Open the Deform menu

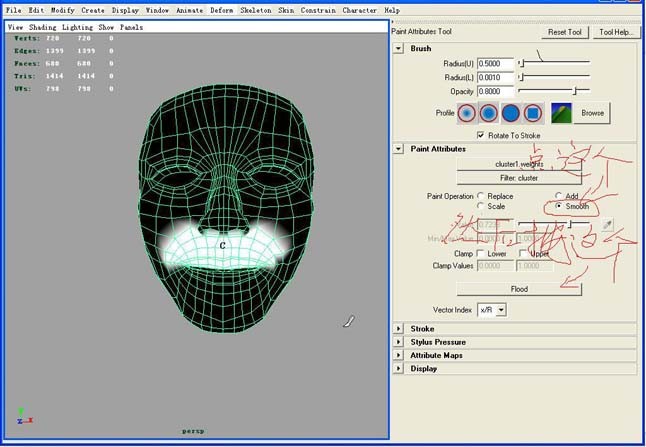tap(222, 10)
